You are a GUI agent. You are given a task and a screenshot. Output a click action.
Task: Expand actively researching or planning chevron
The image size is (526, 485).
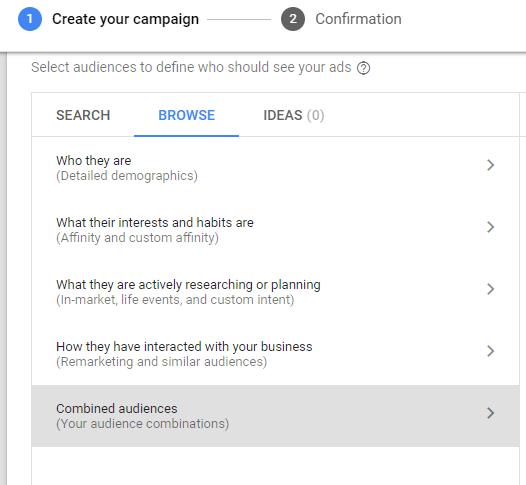tap(490, 289)
